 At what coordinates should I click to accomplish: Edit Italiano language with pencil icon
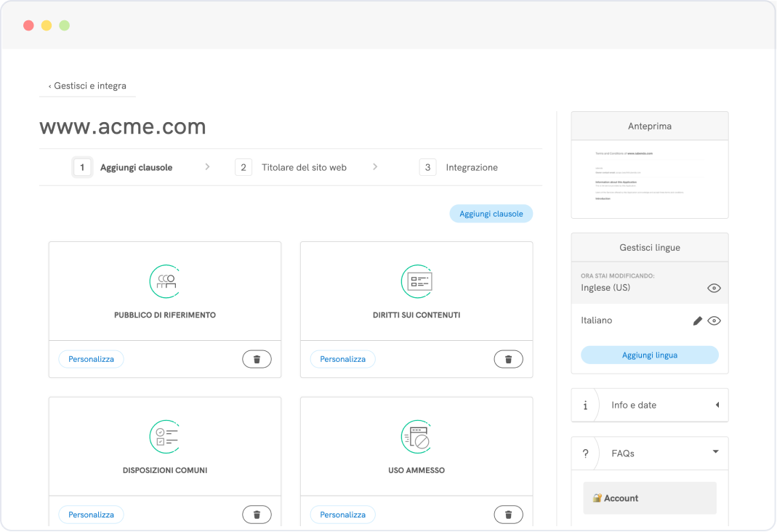coord(698,321)
